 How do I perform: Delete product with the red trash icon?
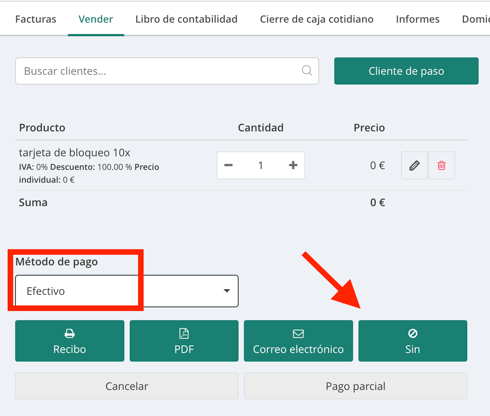(x=441, y=165)
